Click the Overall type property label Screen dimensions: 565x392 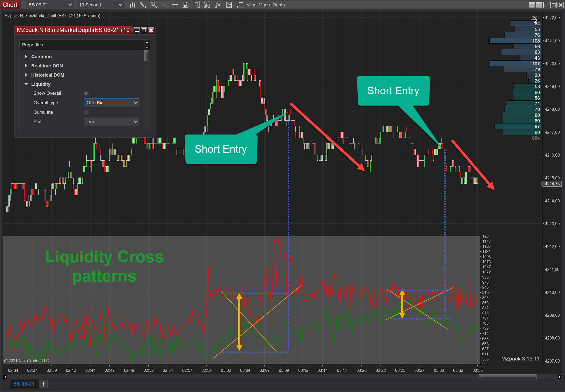tap(46, 103)
